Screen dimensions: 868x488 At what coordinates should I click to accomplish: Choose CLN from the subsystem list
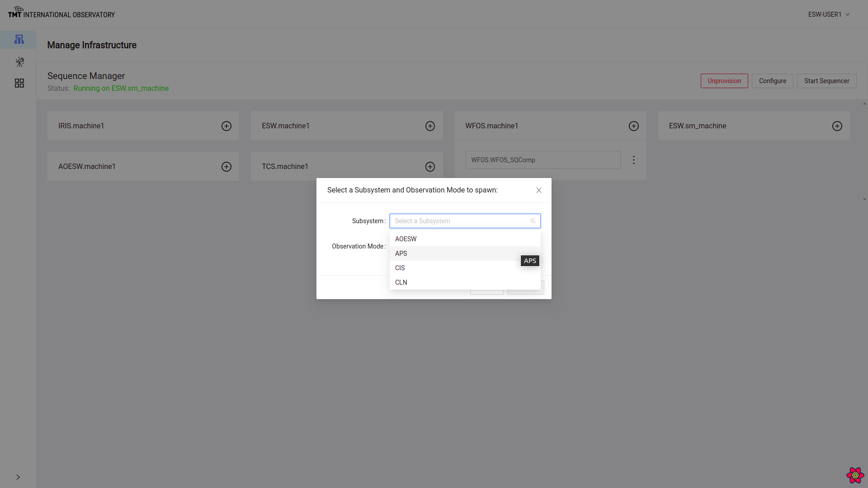pos(465,282)
